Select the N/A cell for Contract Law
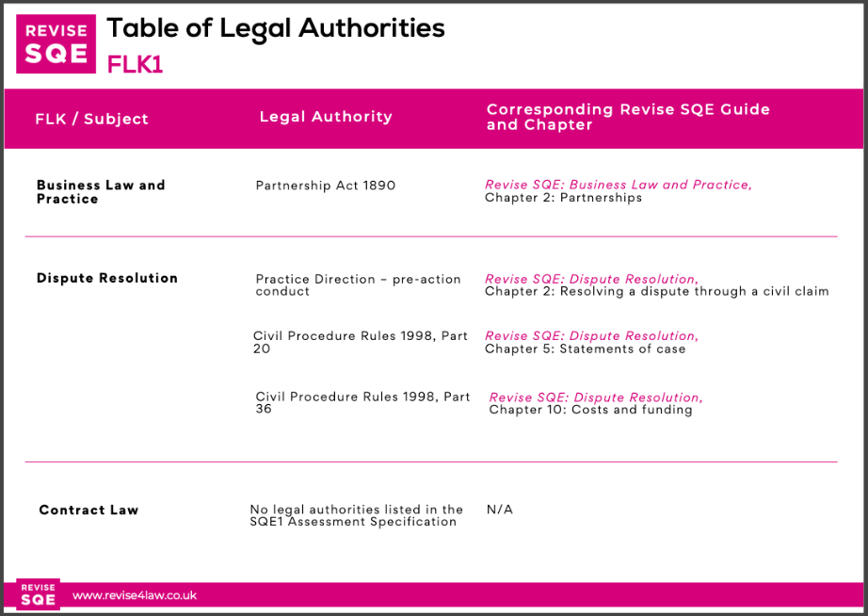 tap(499, 510)
